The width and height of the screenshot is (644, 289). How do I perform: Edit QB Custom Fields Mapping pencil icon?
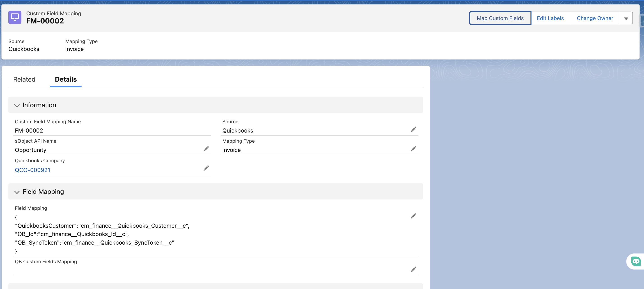click(x=413, y=269)
